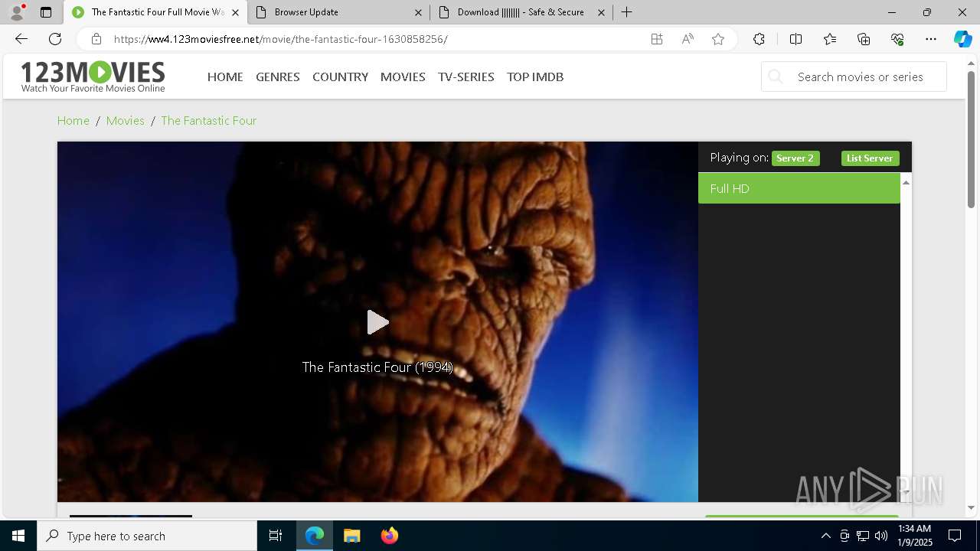Screen dimensions: 980x551
Task: Refresh the current page
Action: pyautogui.click(x=55, y=39)
